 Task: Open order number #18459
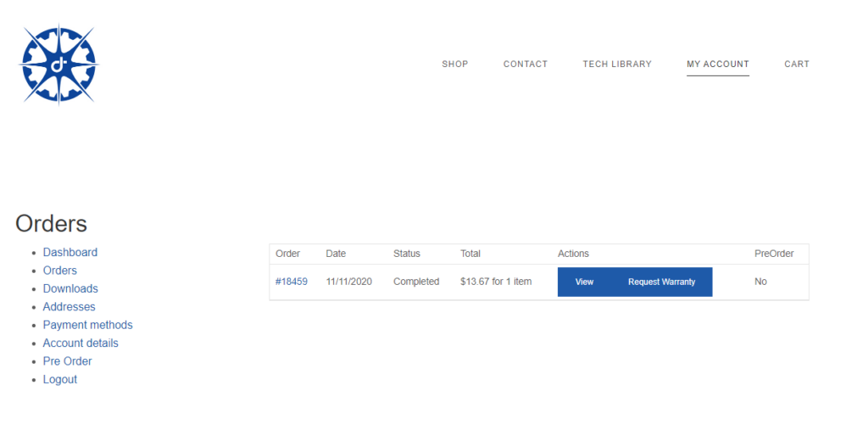[x=292, y=282]
